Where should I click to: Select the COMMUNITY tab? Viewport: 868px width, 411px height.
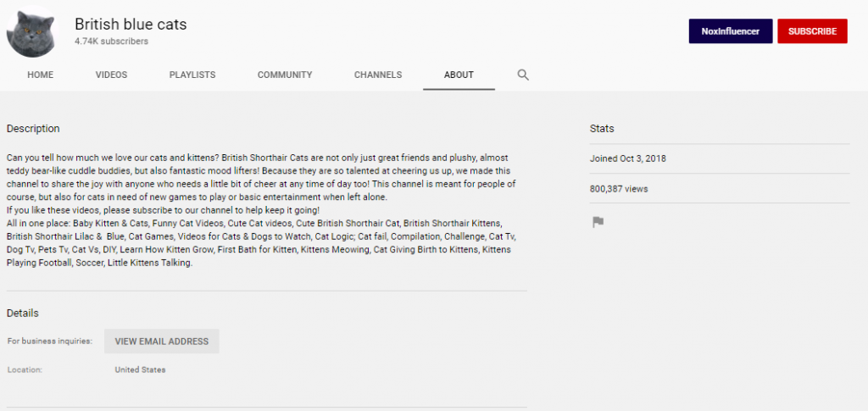click(285, 75)
